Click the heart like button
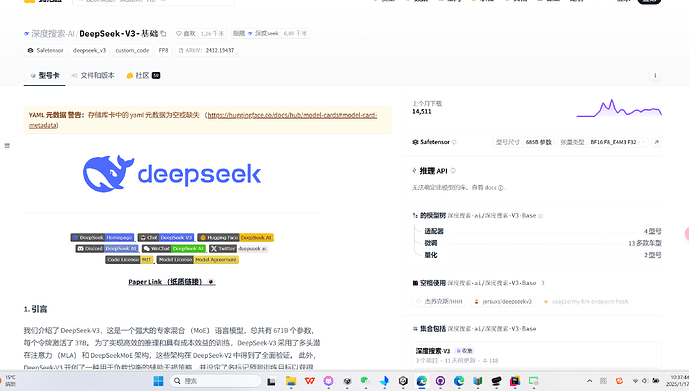Viewport: 689px width, 391px height. click(x=185, y=33)
